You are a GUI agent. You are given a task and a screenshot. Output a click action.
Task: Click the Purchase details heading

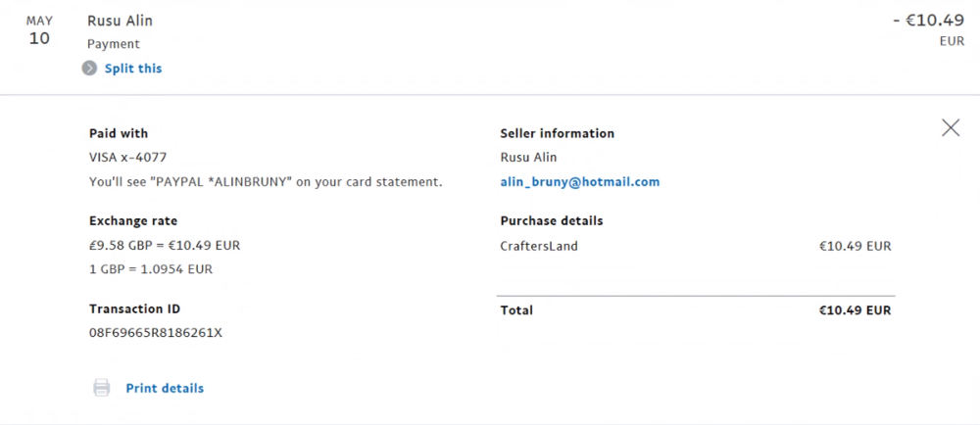point(551,221)
